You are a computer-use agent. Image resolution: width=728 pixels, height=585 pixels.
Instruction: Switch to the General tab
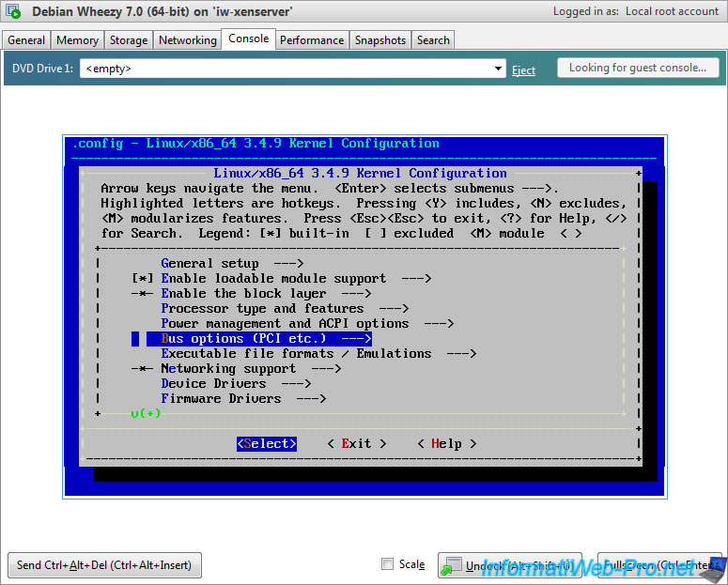[x=26, y=40]
